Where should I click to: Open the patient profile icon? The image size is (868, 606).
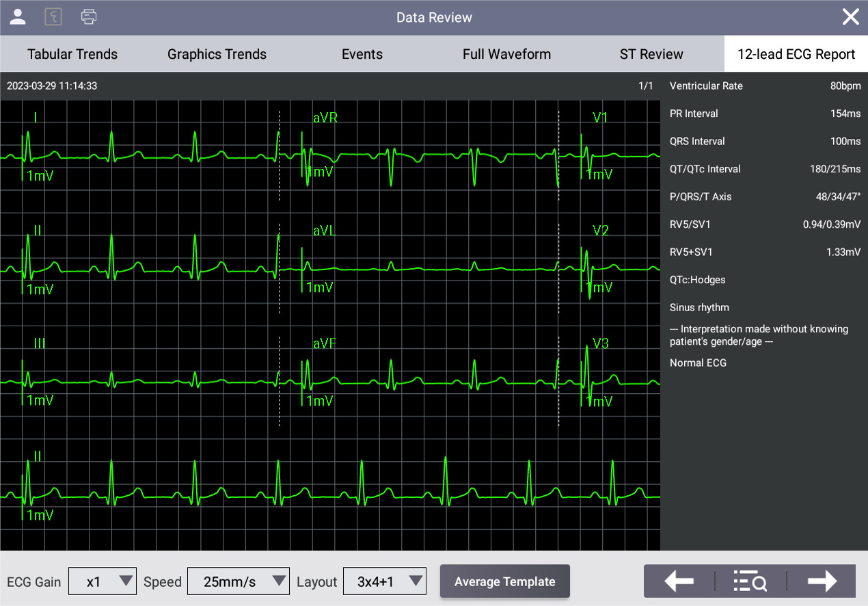(x=18, y=17)
